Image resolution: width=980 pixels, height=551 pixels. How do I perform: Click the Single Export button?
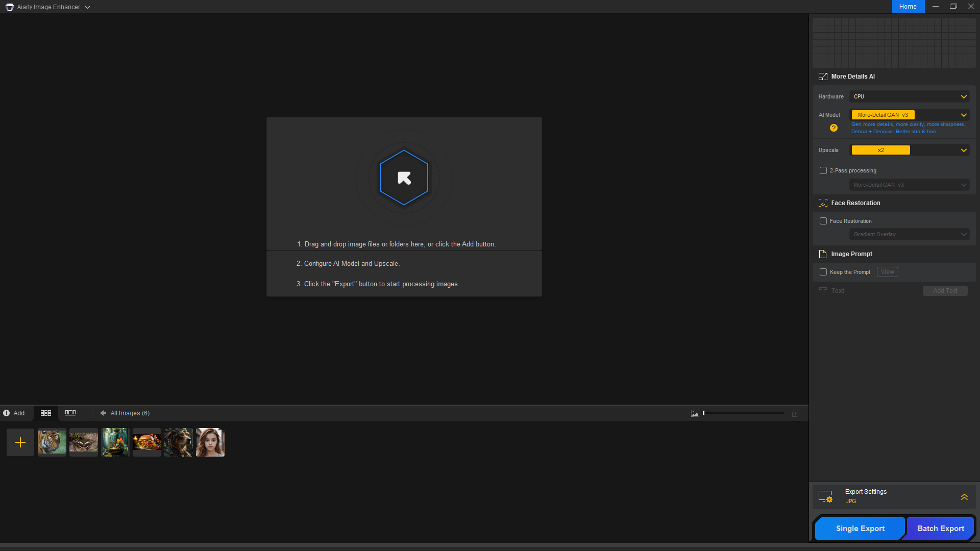click(x=860, y=529)
